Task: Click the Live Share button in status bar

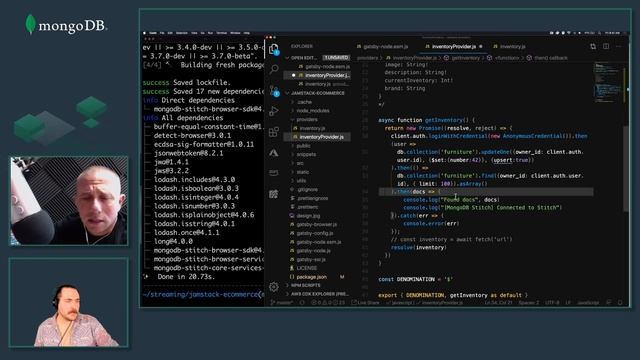Action: tap(365, 302)
